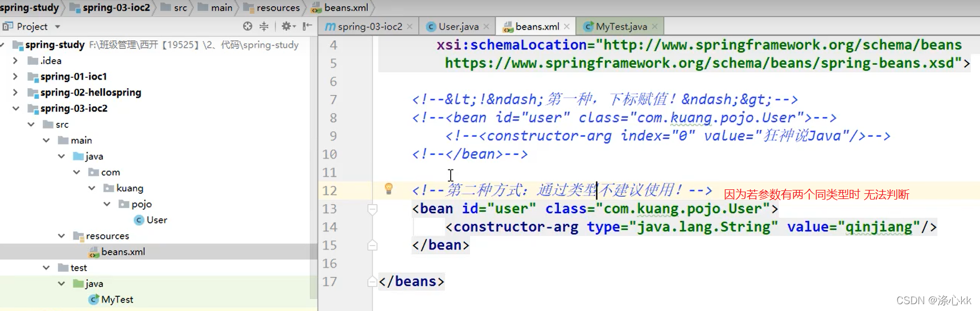Viewport: 980px width, 311px height.
Task: Click spring-study in the breadcrumb bar
Action: pos(30,7)
